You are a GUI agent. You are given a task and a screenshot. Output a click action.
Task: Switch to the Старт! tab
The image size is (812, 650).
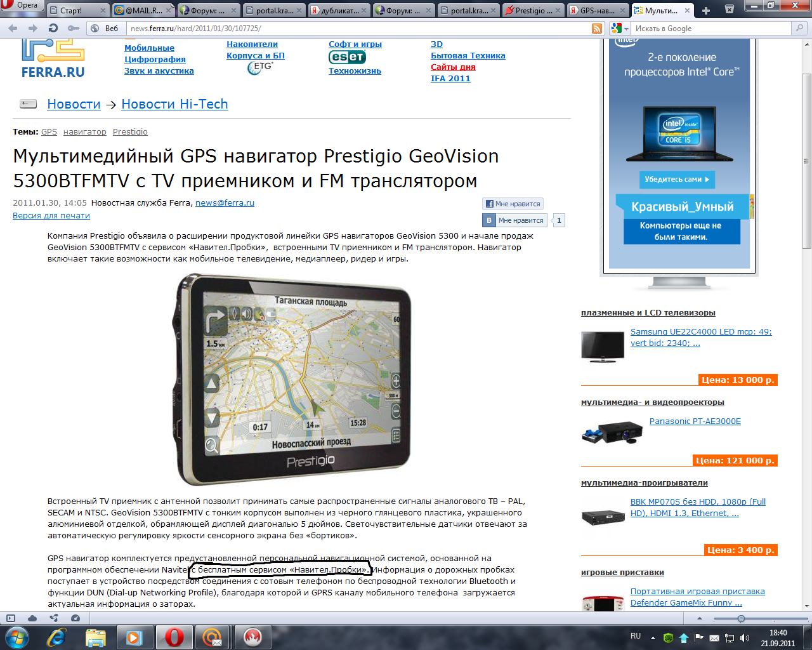(x=78, y=11)
